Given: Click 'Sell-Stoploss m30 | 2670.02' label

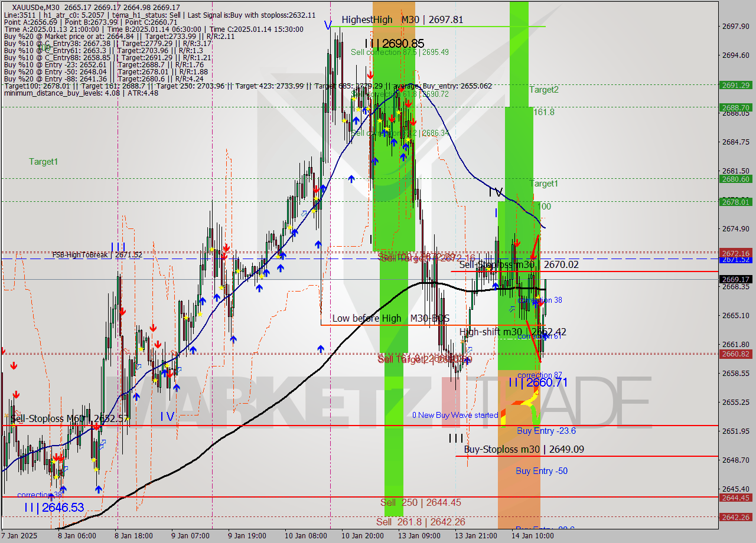Looking at the screenshot, I should pos(519,265).
